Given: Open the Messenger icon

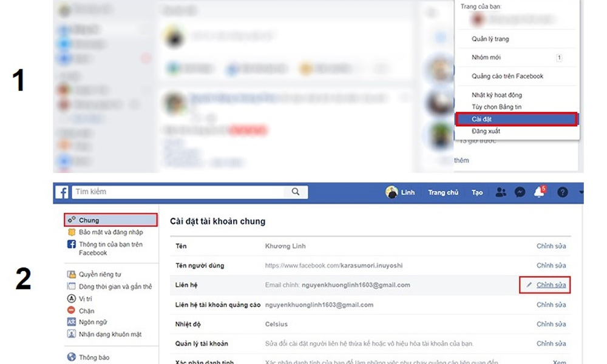Looking at the screenshot, I should [520, 192].
